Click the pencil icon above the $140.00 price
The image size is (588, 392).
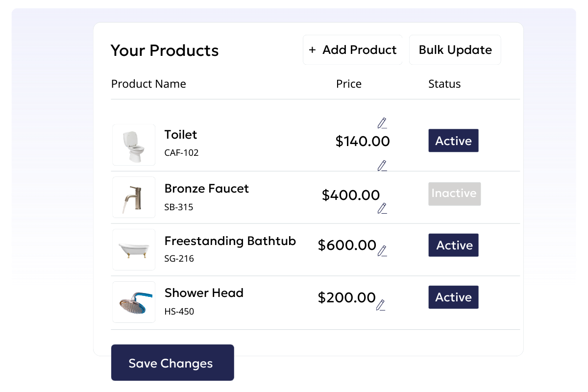382,123
